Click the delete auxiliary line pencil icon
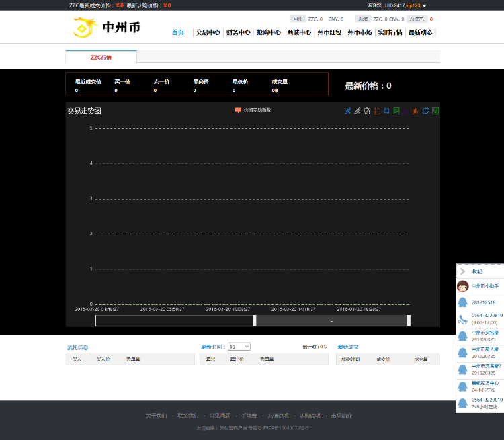 pyautogui.click(x=358, y=111)
